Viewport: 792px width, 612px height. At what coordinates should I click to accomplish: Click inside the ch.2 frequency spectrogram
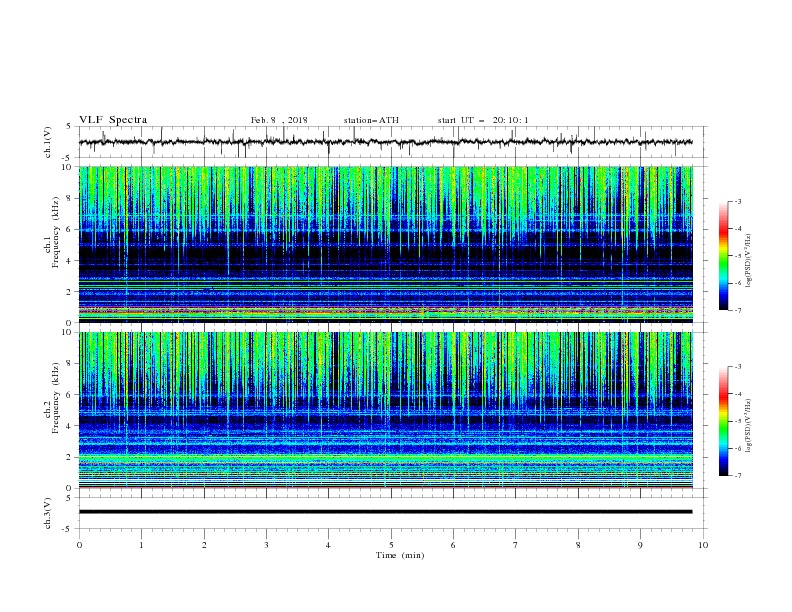coord(385,410)
